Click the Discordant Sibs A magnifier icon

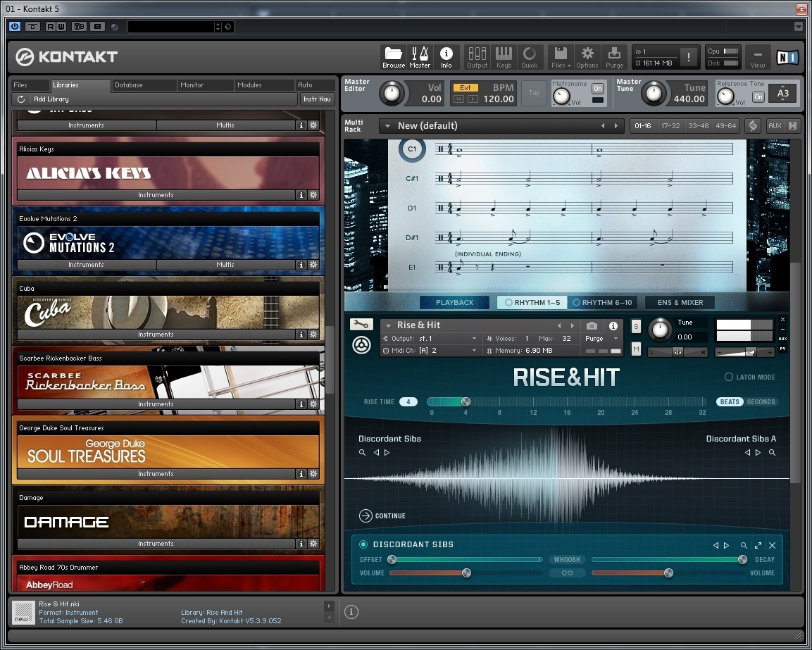[x=772, y=453]
